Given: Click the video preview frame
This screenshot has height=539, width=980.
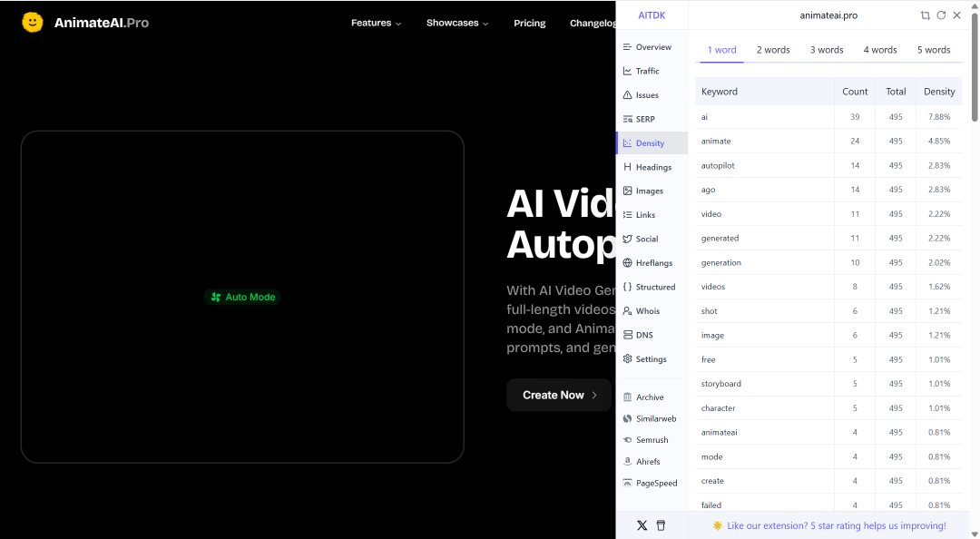Looking at the screenshot, I should coord(242,297).
